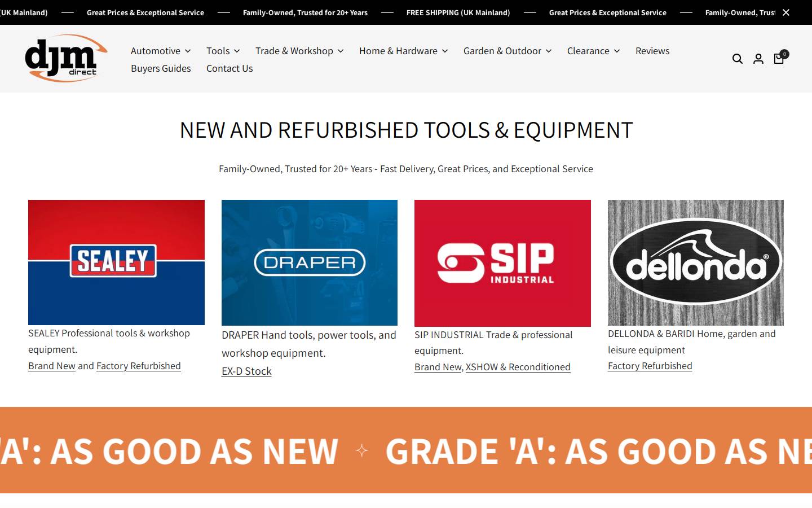
Task: Click the 'FREE SHIPPING (UK Mainland)' announcement
Action: click(458, 12)
